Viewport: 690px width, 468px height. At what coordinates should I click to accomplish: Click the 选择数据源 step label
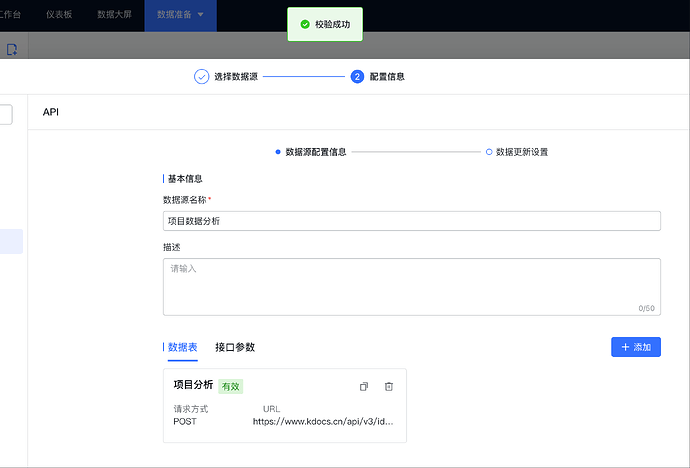pyautogui.click(x=236, y=77)
